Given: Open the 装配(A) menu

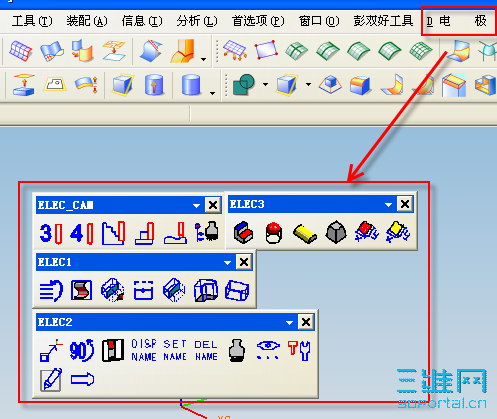Looking at the screenshot, I should click(x=87, y=21).
